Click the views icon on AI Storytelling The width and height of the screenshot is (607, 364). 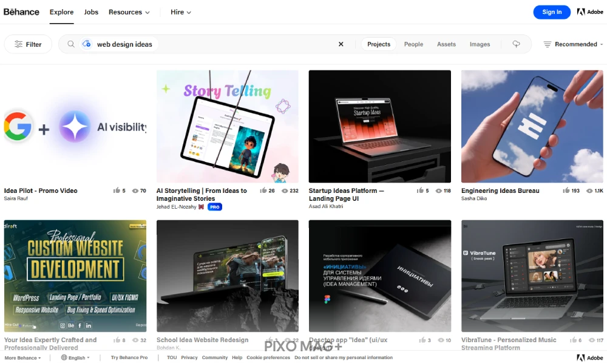[285, 190]
